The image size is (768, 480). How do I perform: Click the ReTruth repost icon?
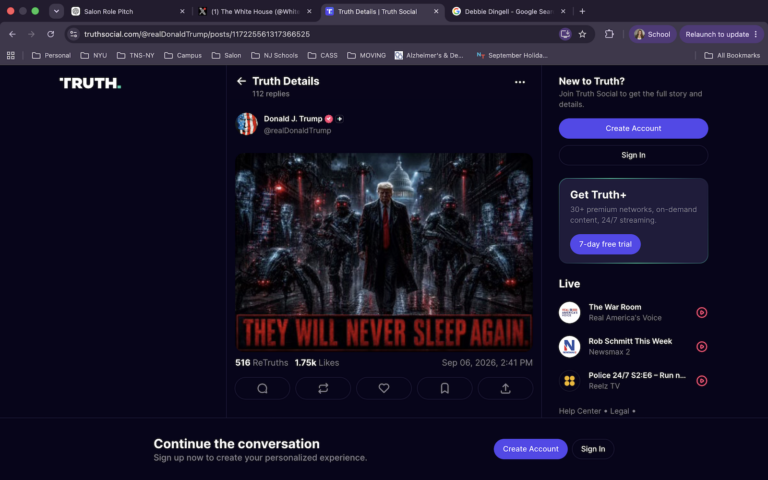tap(323, 388)
